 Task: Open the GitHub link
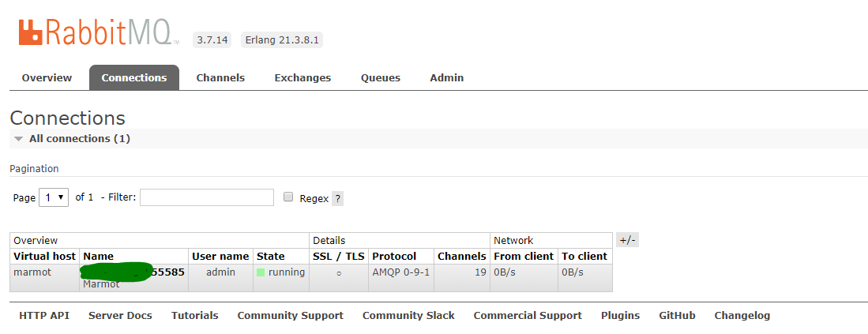coord(677,316)
